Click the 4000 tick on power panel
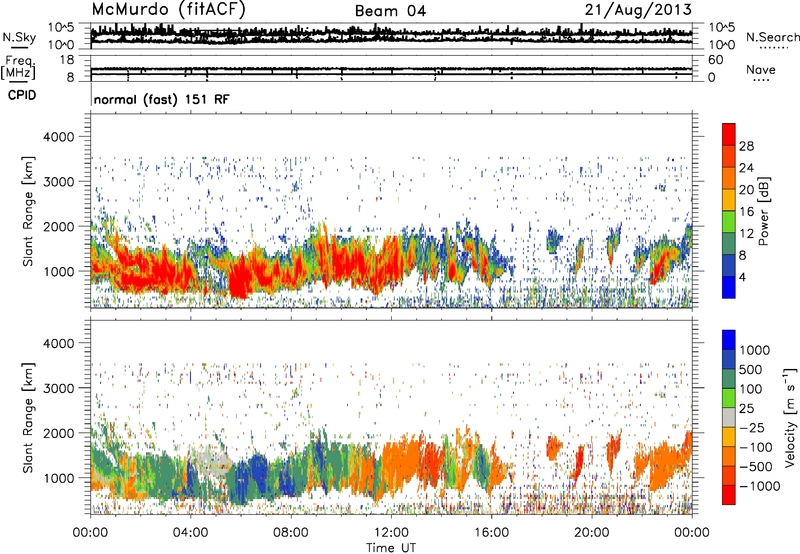 pos(58,137)
